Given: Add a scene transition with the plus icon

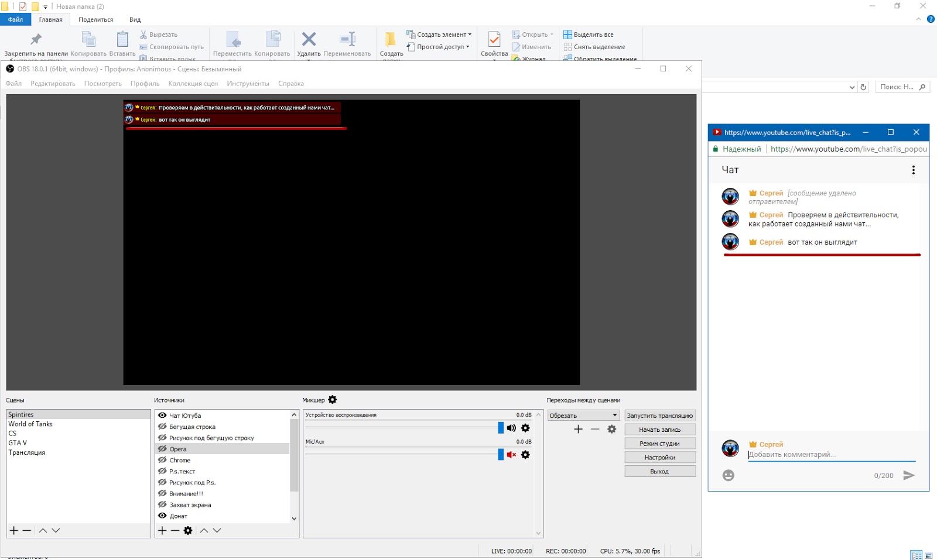Looking at the screenshot, I should coord(579,430).
